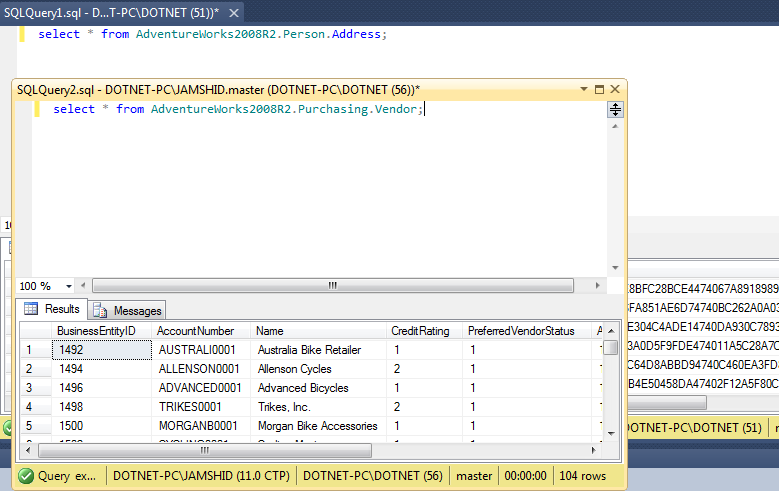
Task: Click the green query executed checkmark icon
Action: [x=26, y=476]
